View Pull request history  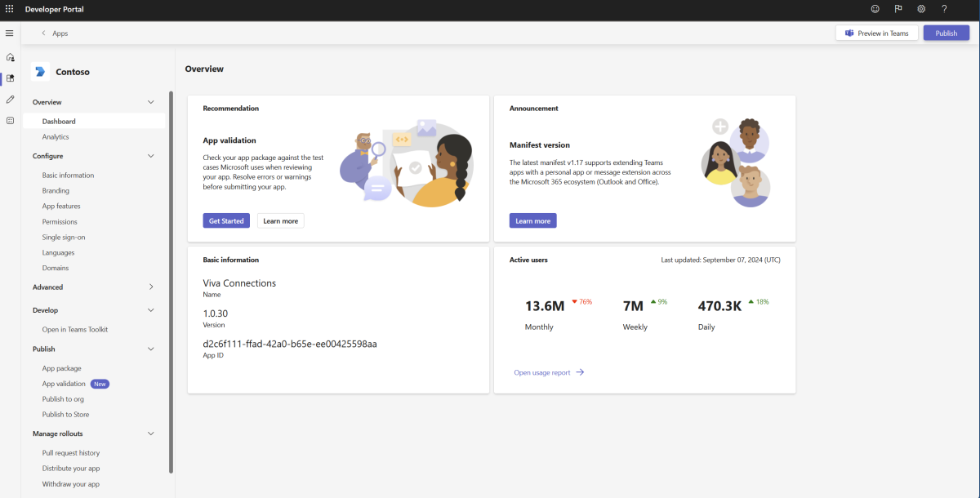(71, 453)
